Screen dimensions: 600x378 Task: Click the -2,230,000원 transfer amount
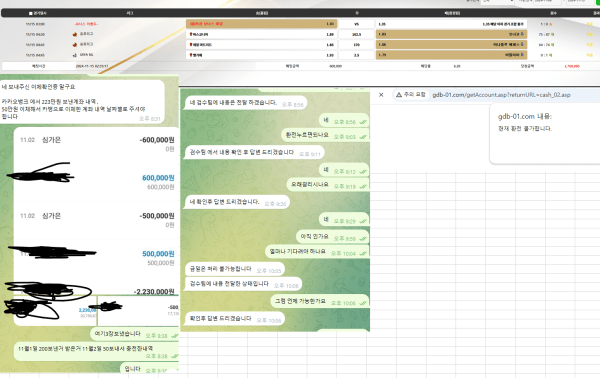tap(154, 292)
